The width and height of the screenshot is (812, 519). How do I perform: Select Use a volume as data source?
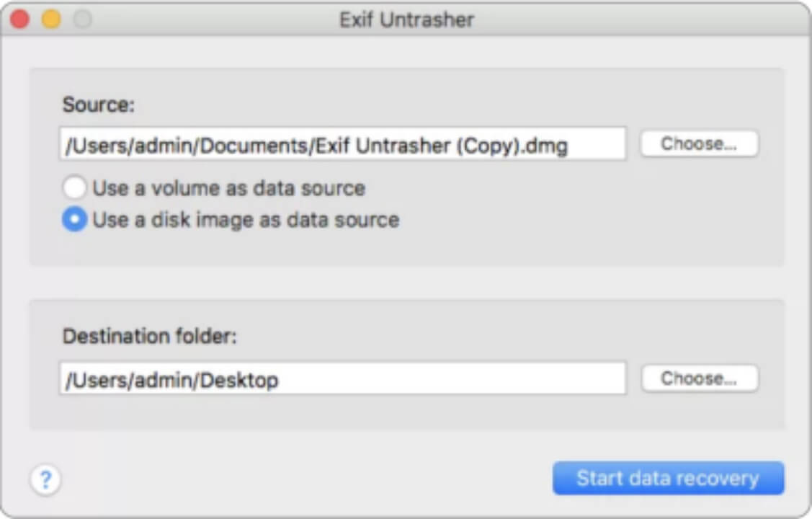[75, 187]
